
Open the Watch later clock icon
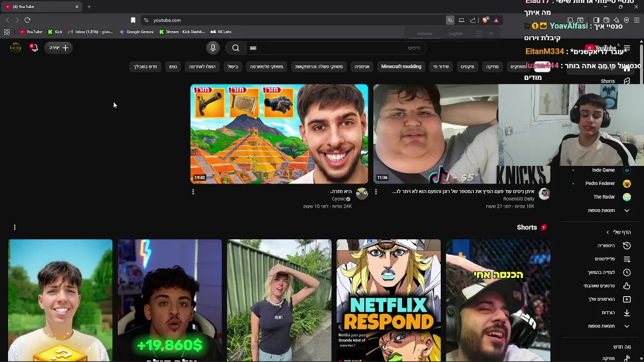pyautogui.click(x=627, y=273)
